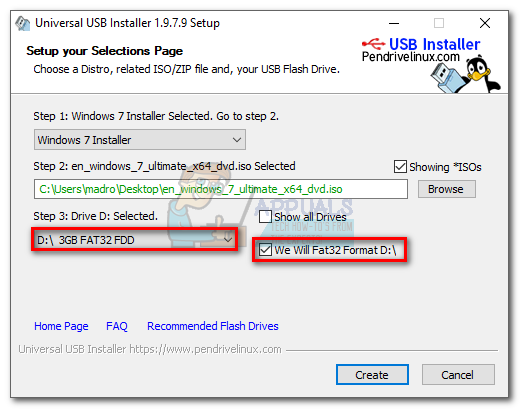Click the USB Installer Pendrivelinux.com banner text
The height and width of the screenshot is (409, 520).
[421, 50]
